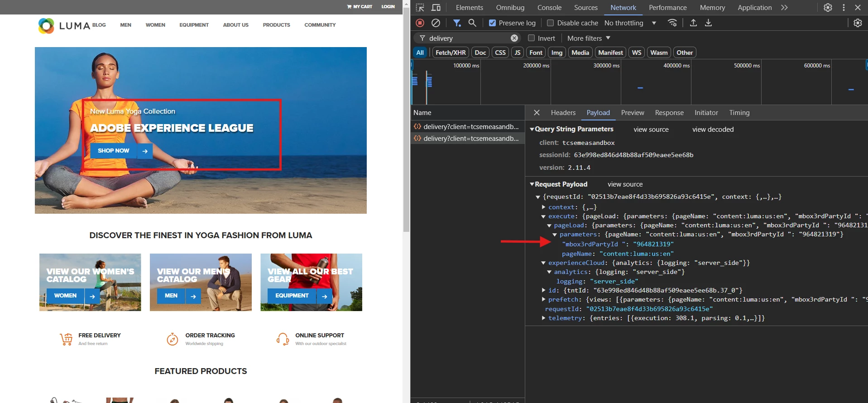Switch to Console panel tab
Viewport: 868px width, 403px height.
[549, 8]
